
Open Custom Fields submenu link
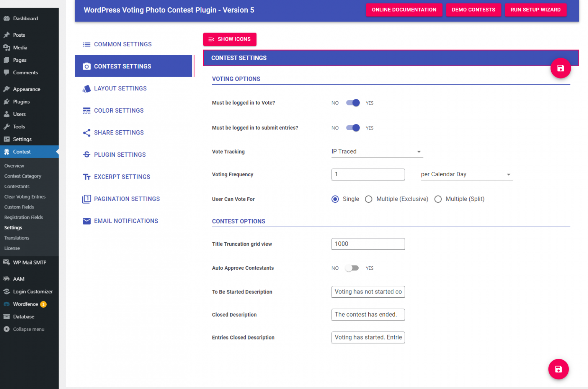pyautogui.click(x=19, y=207)
